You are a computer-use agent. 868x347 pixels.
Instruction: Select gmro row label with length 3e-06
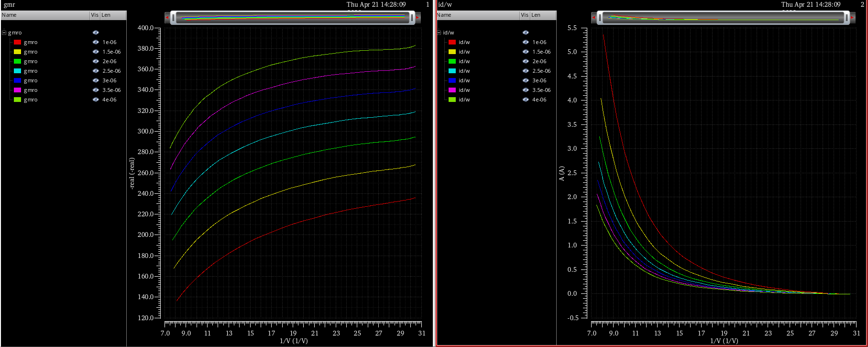[31, 80]
